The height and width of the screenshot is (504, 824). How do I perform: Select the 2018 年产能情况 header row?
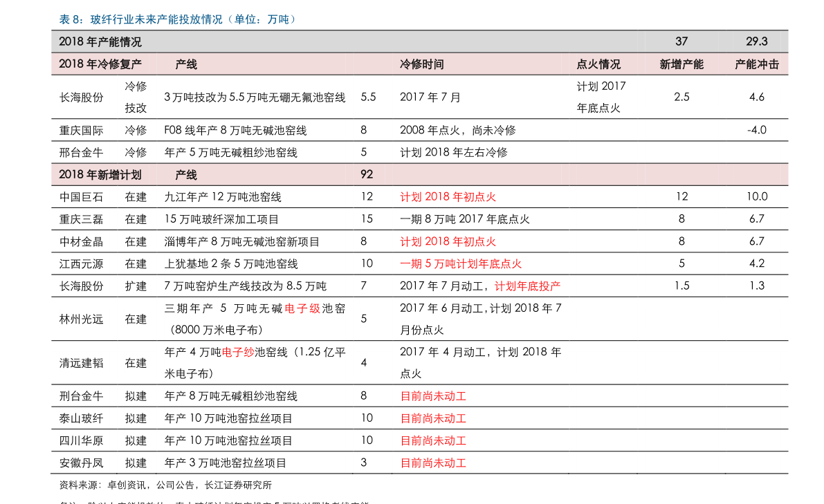(x=419, y=41)
